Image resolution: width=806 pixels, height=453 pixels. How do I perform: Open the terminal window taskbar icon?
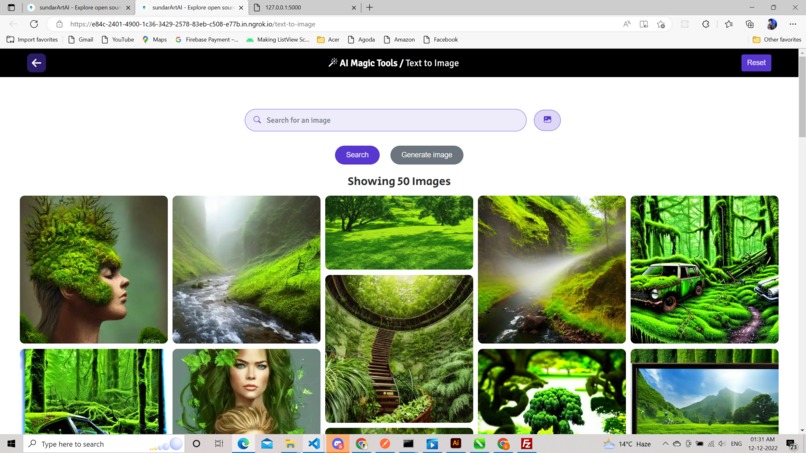pos(408,443)
